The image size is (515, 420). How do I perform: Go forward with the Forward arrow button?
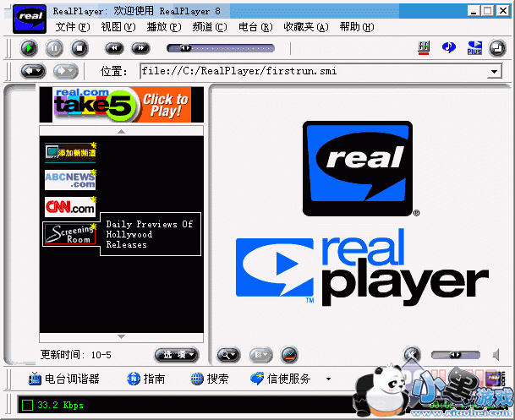click(66, 70)
